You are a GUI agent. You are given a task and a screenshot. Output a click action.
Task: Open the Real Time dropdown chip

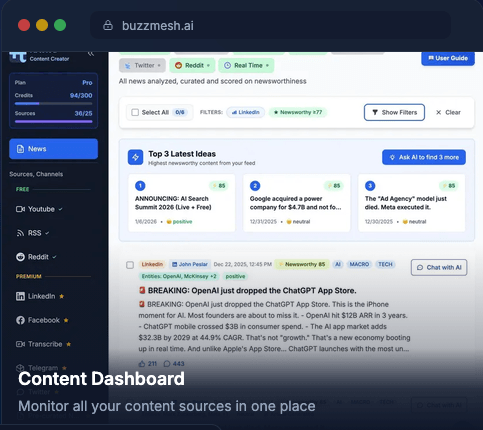pos(246,65)
